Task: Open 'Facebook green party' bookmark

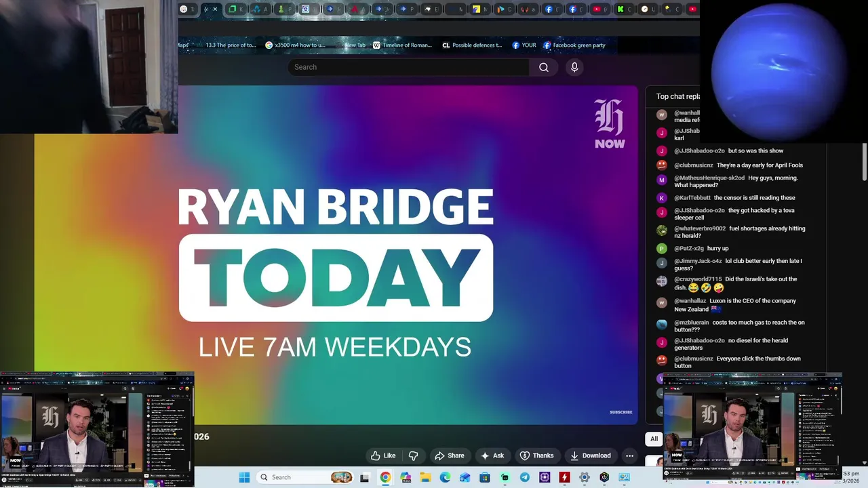Action: point(574,45)
